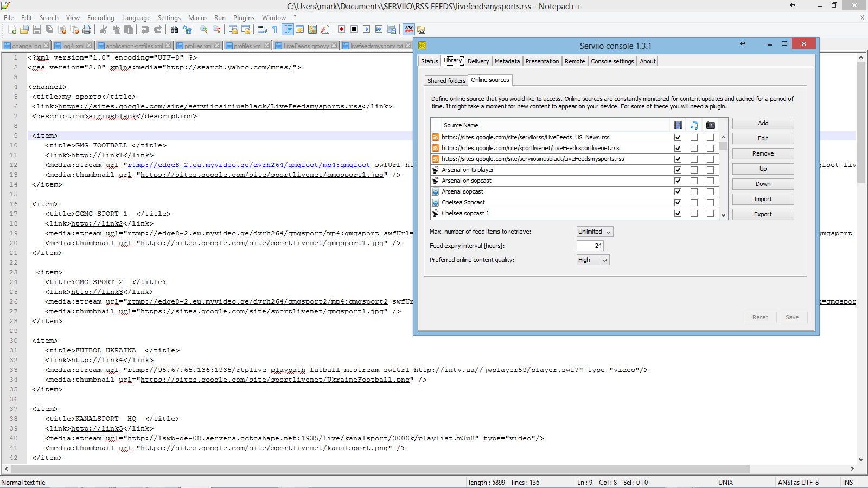Toggle word wrap toolbar icon
The width and height of the screenshot is (868, 488).
point(262,29)
